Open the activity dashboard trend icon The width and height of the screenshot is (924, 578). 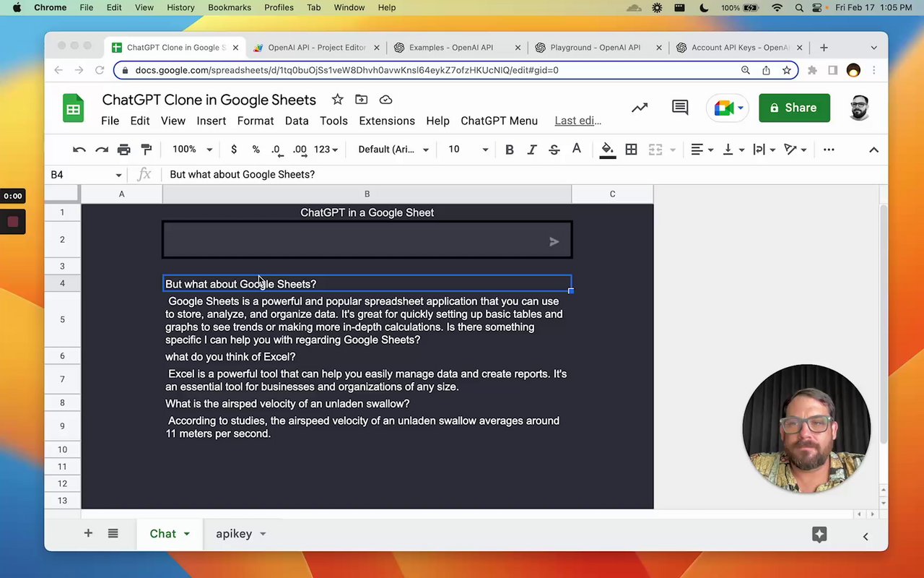pos(640,108)
